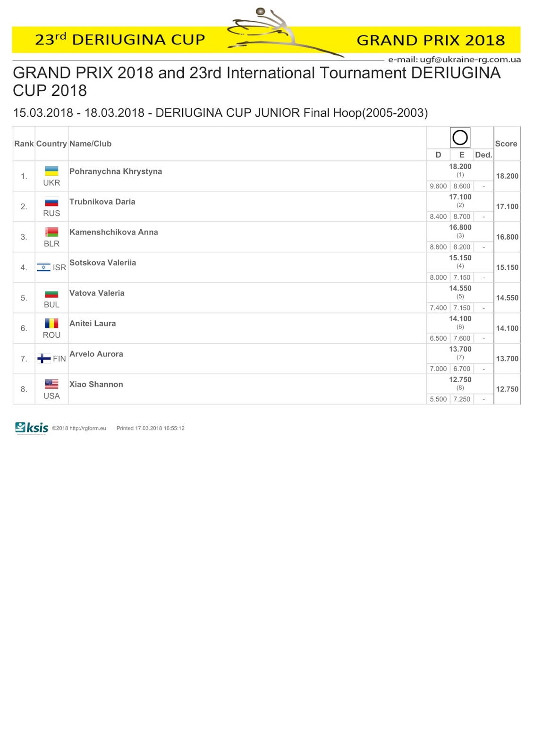Click the Romania flag icon
This screenshot has width=534, height=756.
click(x=51, y=323)
